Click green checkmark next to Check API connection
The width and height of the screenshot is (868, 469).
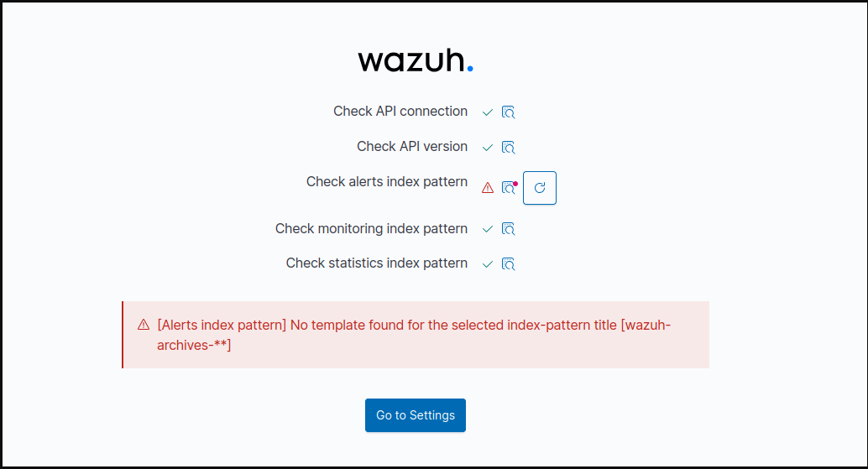point(488,112)
